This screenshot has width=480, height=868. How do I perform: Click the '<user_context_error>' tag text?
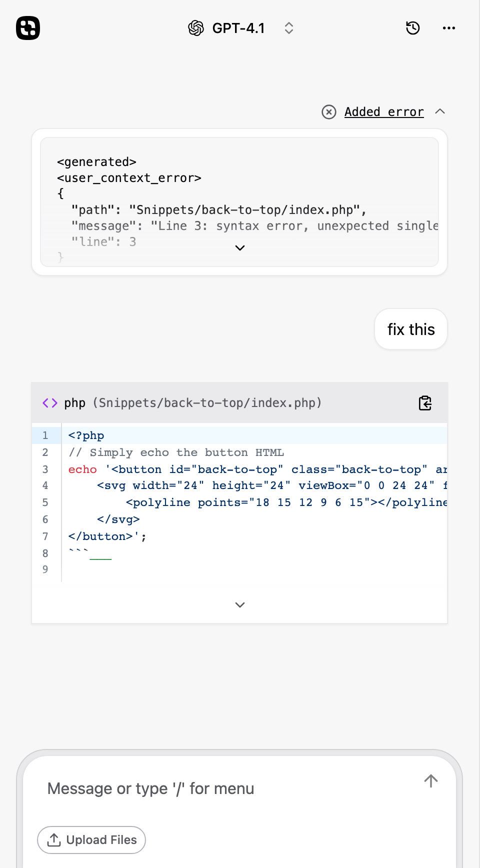click(x=129, y=178)
